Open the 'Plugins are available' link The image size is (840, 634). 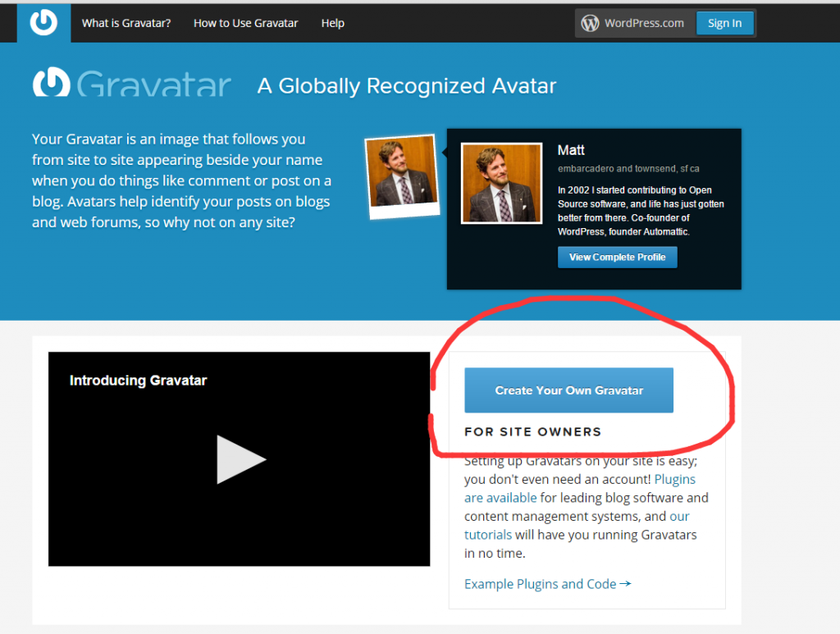coord(580,488)
